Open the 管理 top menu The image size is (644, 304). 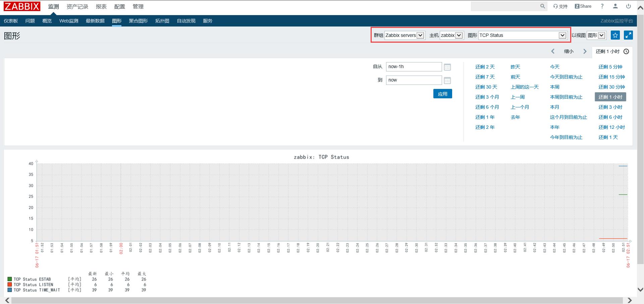pyautogui.click(x=138, y=7)
